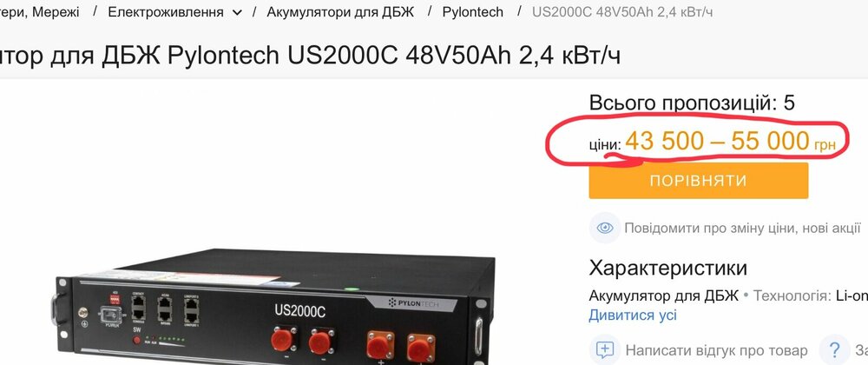This screenshot has height=365, width=868.
Task: Click the Всього пропозицій: 5 text
Action: pyautogui.click(x=692, y=103)
